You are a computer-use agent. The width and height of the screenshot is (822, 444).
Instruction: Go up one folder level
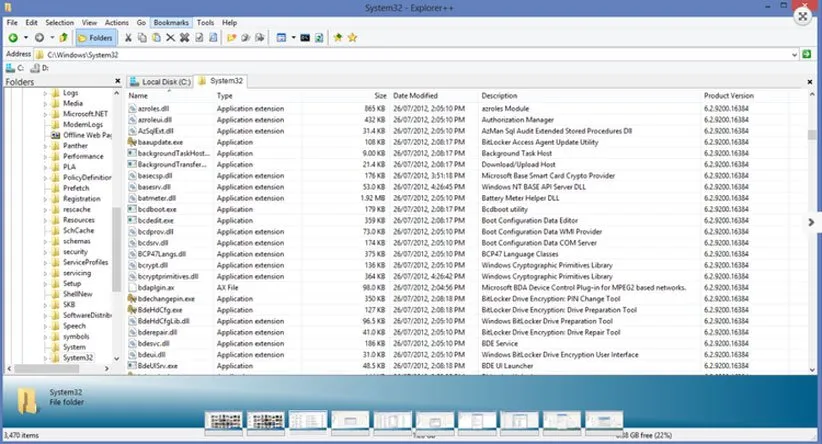[x=63, y=37]
